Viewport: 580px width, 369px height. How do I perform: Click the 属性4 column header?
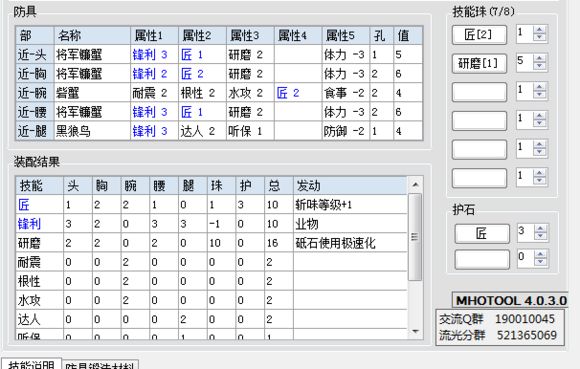click(298, 36)
